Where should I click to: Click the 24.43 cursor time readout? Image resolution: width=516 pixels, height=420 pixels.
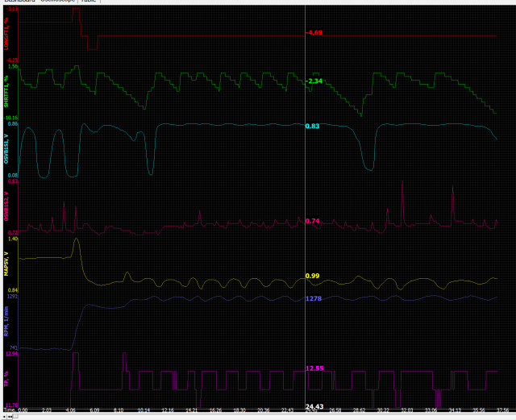[314, 405]
